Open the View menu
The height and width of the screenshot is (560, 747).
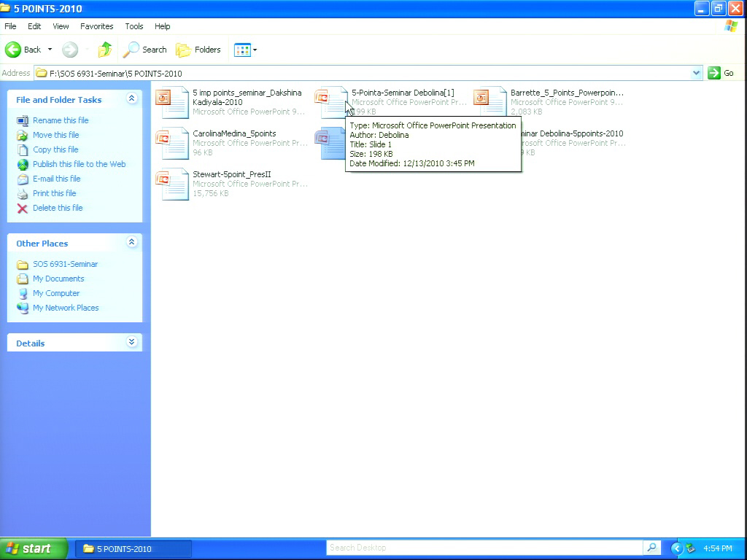tap(61, 26)
